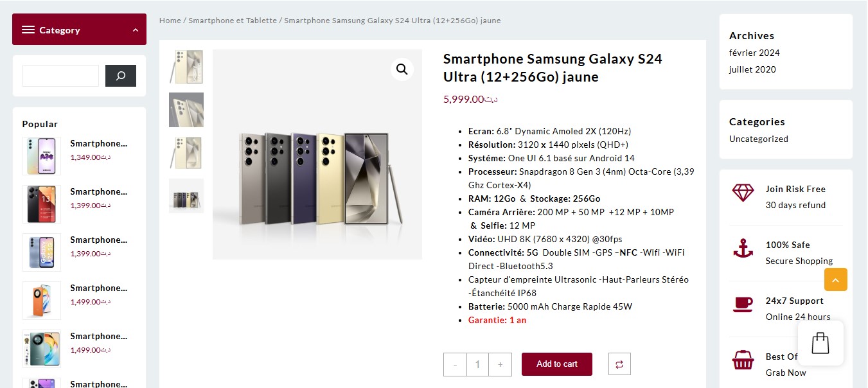This screenshot has height=388, width=868.
Task: Decrease quantity with the minus stepper
Action: 455,364
